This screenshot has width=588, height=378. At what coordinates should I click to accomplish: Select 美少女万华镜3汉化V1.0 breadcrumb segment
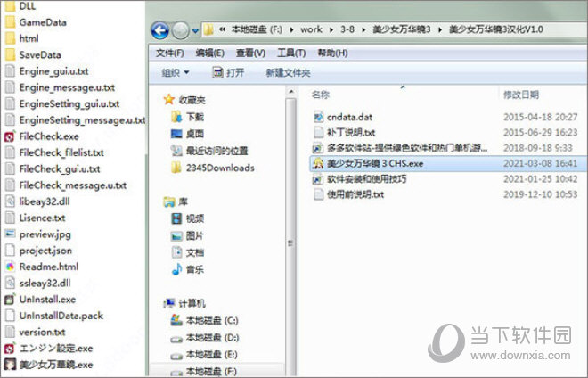pyautogui.click(x=496, y=29)
